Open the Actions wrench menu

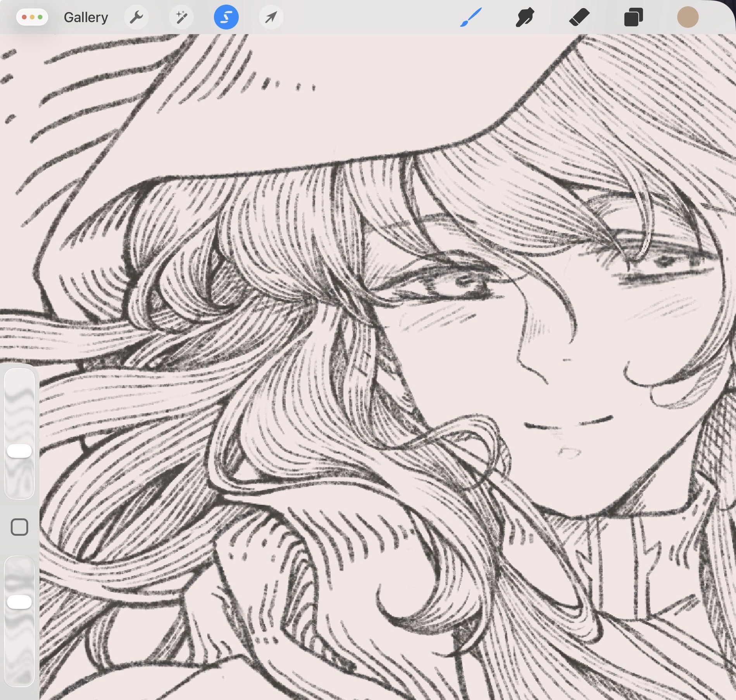pyautogui.click(x=136, y=17)
